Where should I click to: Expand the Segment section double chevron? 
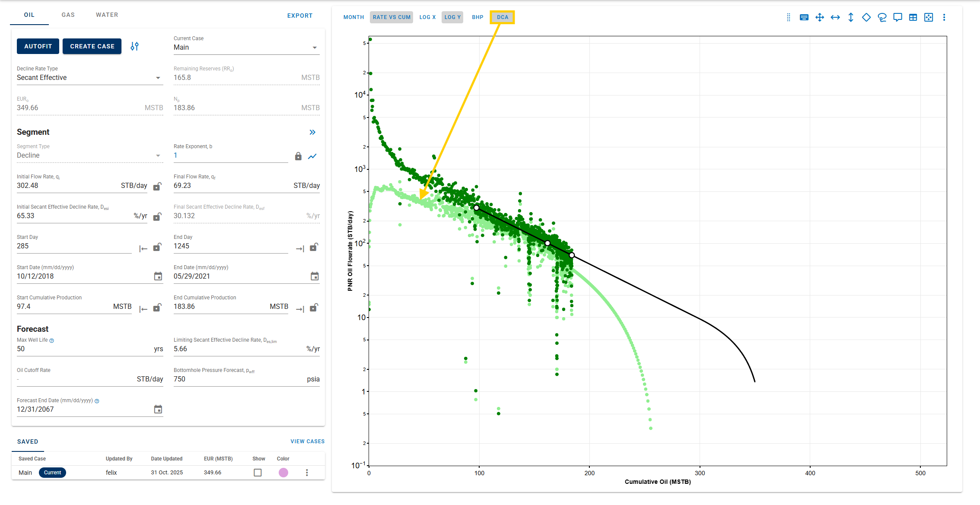(312, 132)
